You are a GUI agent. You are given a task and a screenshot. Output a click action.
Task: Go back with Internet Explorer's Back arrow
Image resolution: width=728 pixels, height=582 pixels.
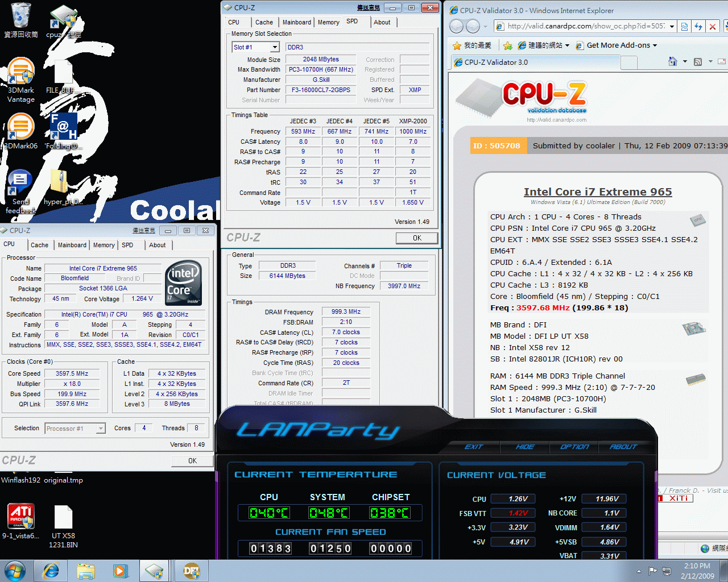click(x=457, y=27)
